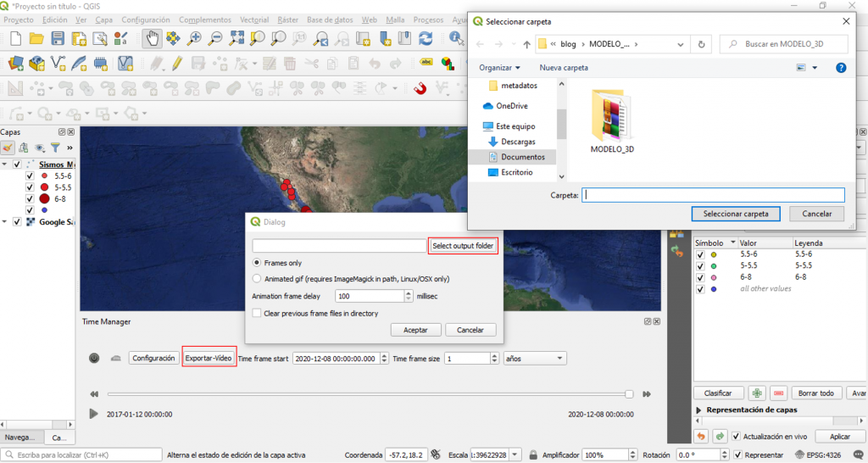868x463 pixels.
Task: Click the red magnet snapping icon
Action: (x=419, y=88)
